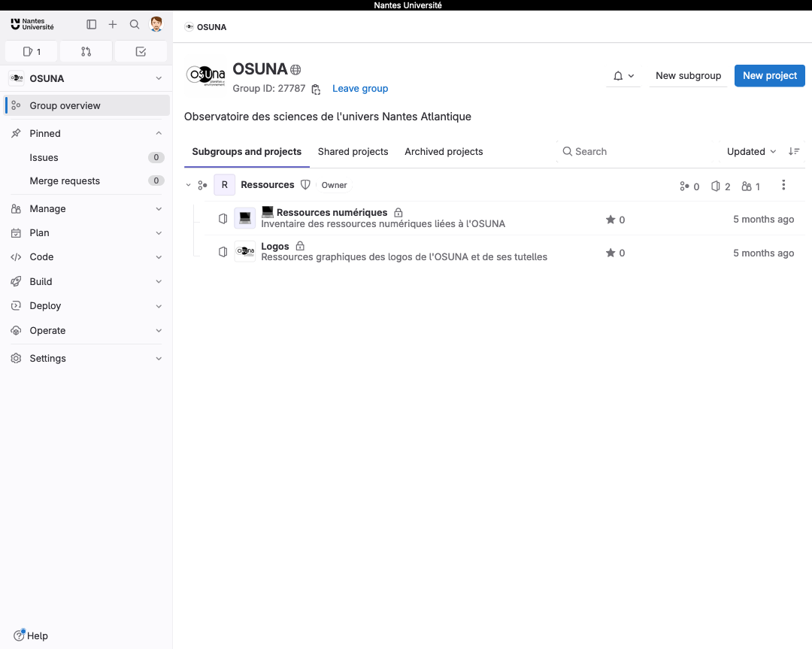Open pinned Issues
The image size is (812, 649).
point(86,157)
